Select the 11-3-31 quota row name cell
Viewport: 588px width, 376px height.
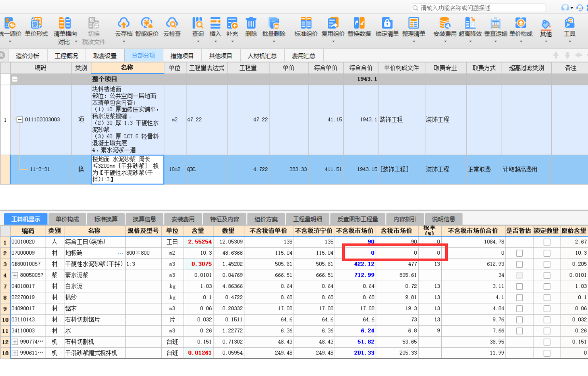click(x=127, y=169)
